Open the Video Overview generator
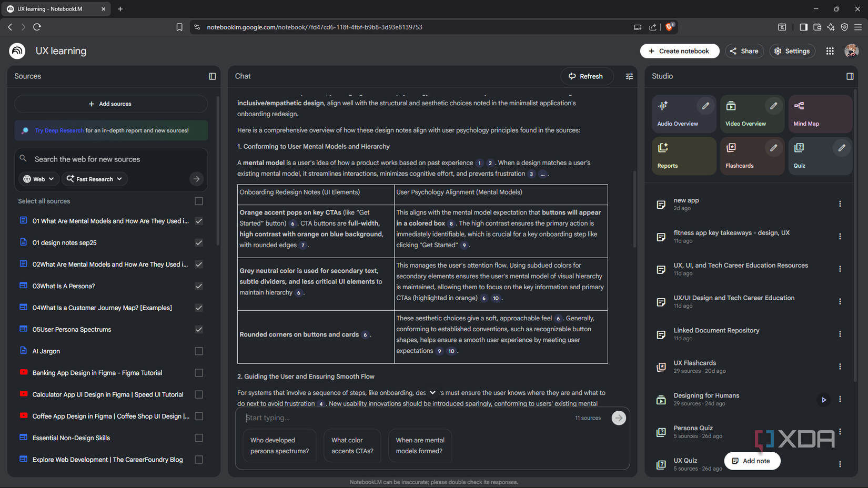This screenshot has height=488, width=868. 745,114
